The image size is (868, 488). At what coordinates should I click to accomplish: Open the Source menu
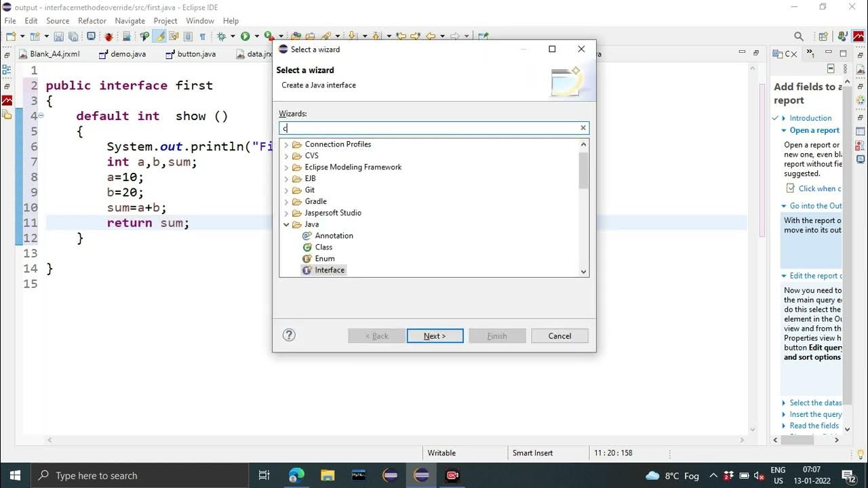[x=58, y=21]
